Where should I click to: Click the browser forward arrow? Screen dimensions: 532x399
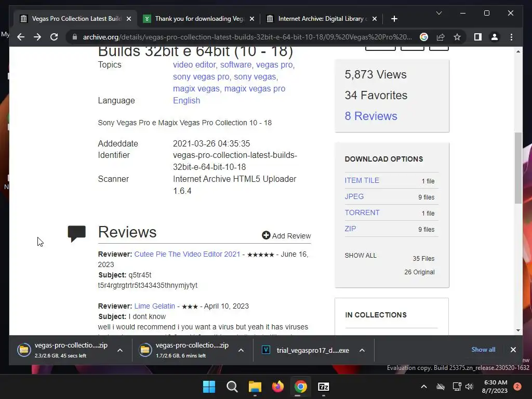tap(37, 37)
